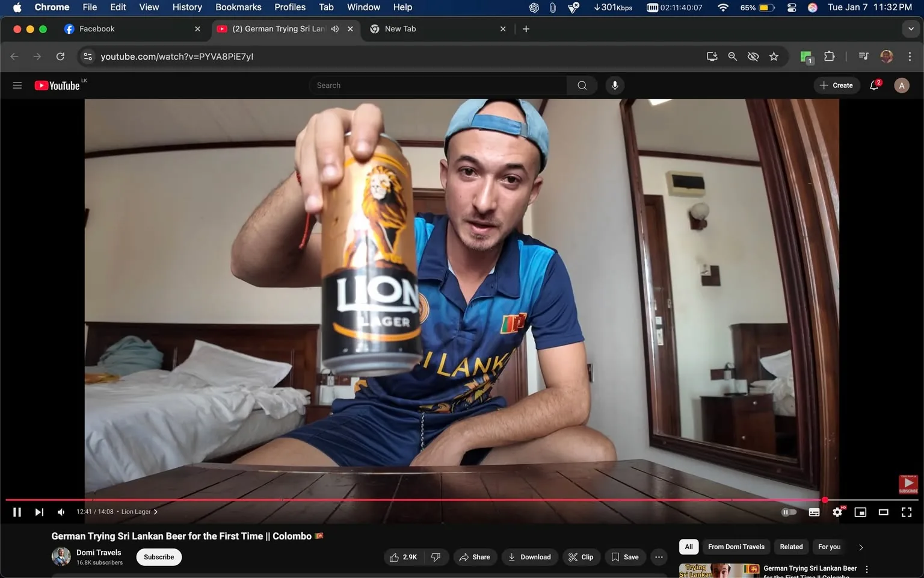
Task: Open the Bookmarks menu
Action: tap(238, 7)
